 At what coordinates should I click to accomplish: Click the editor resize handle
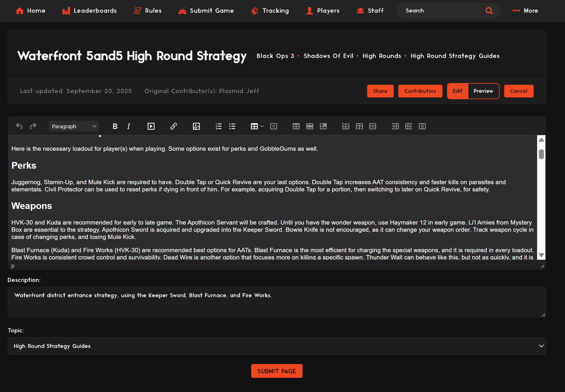point(542,266)
